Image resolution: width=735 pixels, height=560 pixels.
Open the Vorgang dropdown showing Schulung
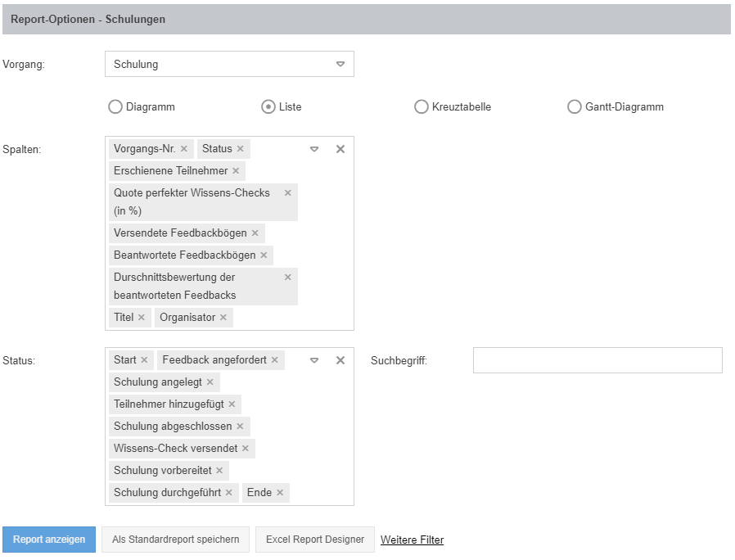click(229, 64)
